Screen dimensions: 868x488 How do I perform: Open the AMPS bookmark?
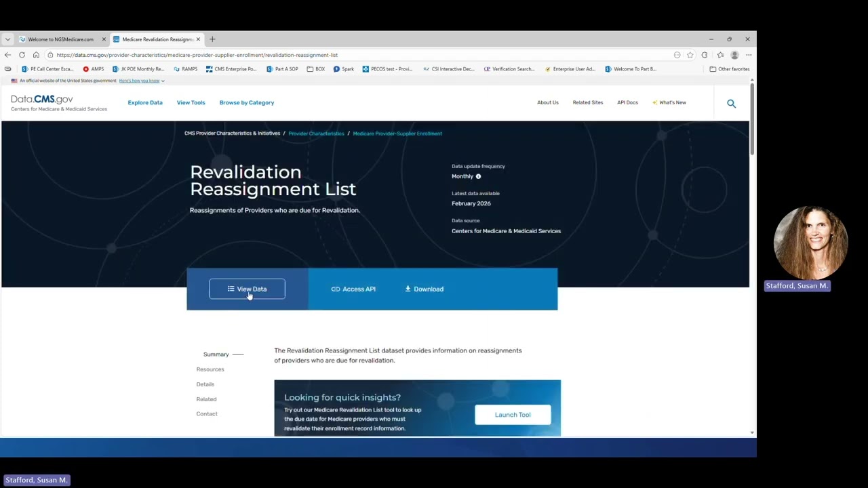click(94, 69)
